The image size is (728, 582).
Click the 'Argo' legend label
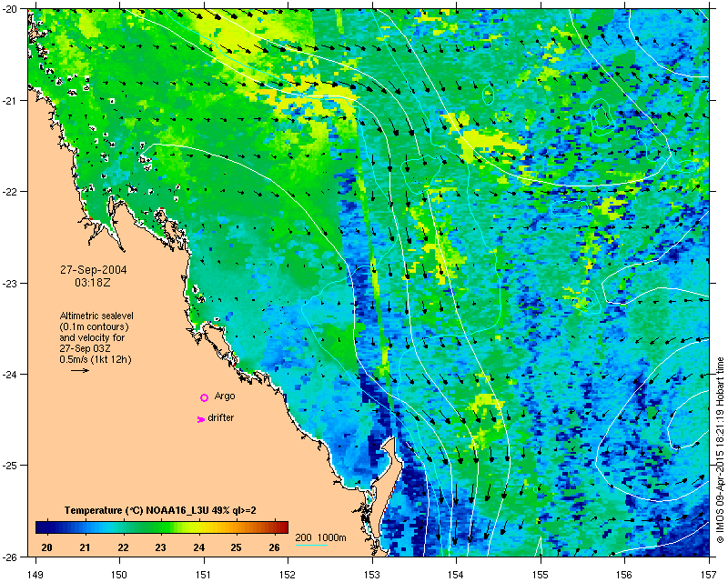[225, 396]
